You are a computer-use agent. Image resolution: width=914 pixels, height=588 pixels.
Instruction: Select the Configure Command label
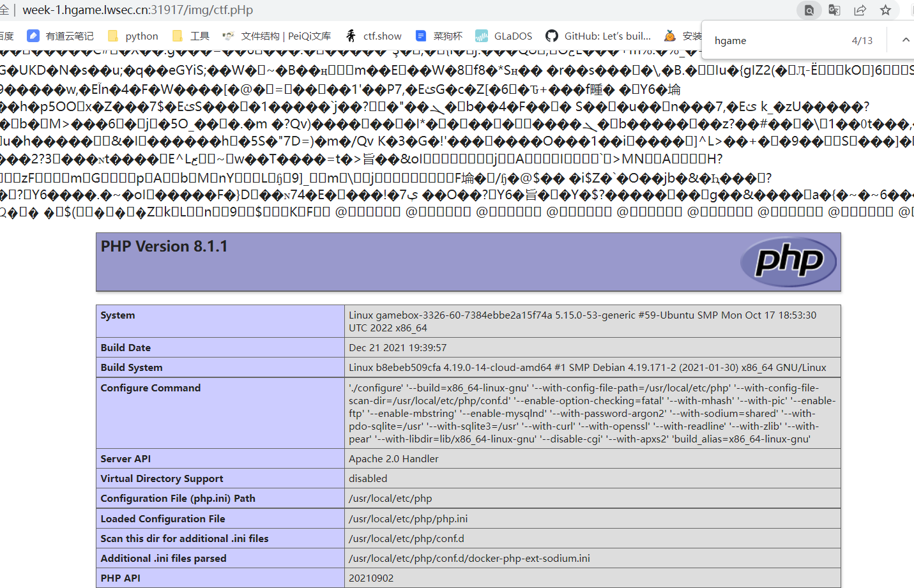click(x=151, y=388)
